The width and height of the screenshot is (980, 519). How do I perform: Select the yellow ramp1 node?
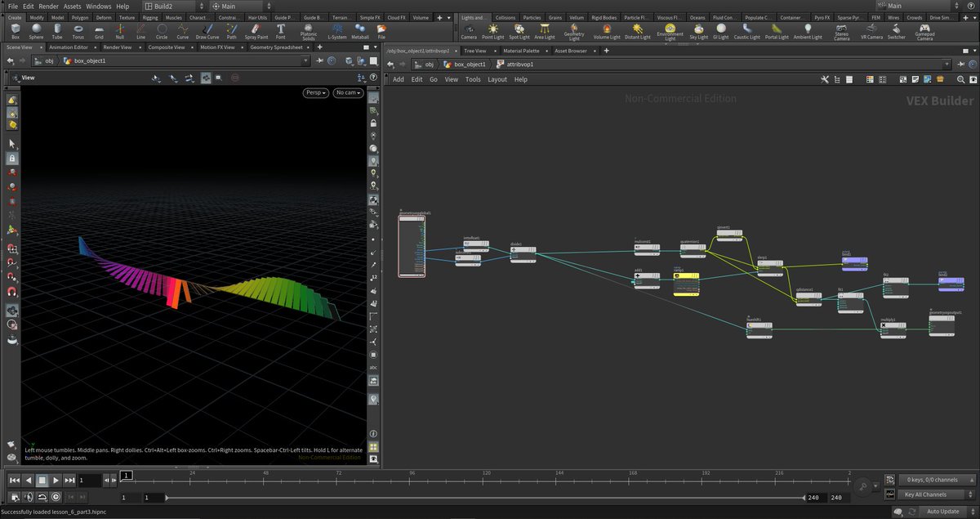click(686, 284)
